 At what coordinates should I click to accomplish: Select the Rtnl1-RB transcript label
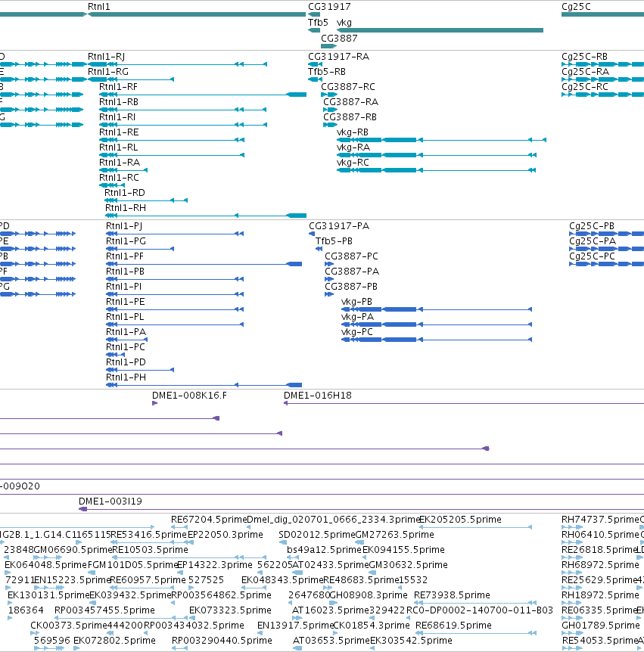pos(119,102)
